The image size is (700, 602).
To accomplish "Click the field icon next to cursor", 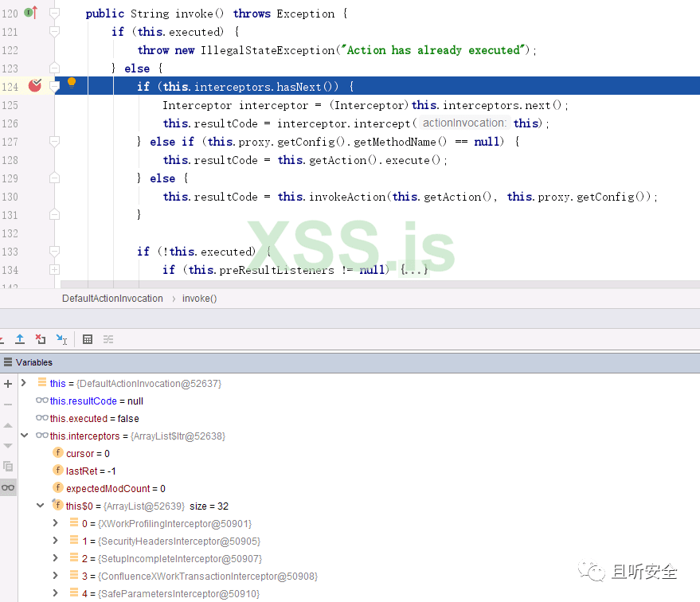I will (x=58, y=452).
